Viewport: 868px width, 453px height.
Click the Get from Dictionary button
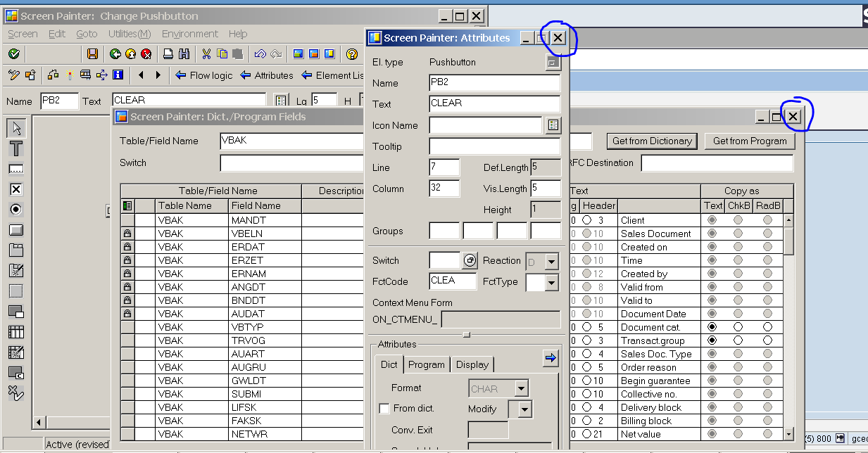(x=652, y=141)
